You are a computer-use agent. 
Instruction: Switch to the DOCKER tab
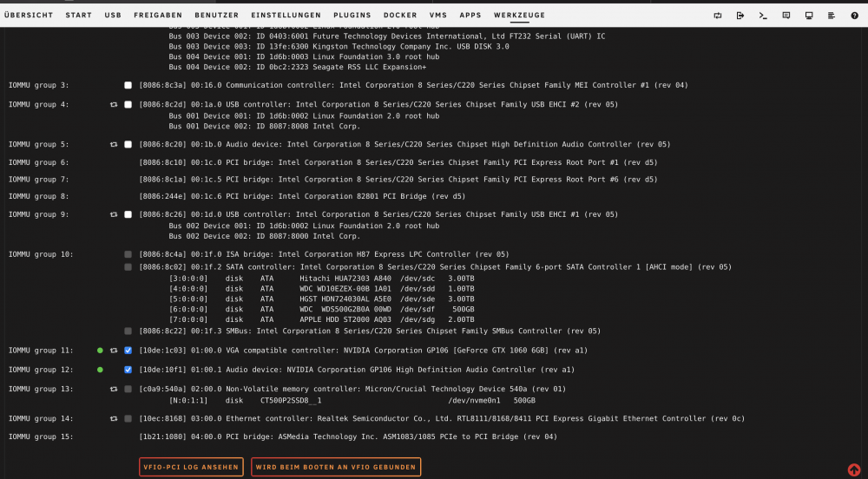(x=400, y=16)
